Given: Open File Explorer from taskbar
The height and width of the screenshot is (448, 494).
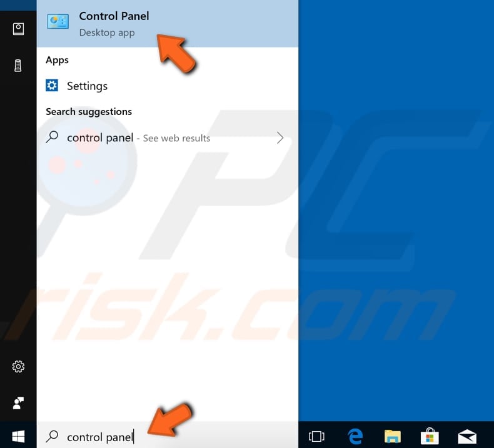Looking at the screenshot, I should 393,436.
